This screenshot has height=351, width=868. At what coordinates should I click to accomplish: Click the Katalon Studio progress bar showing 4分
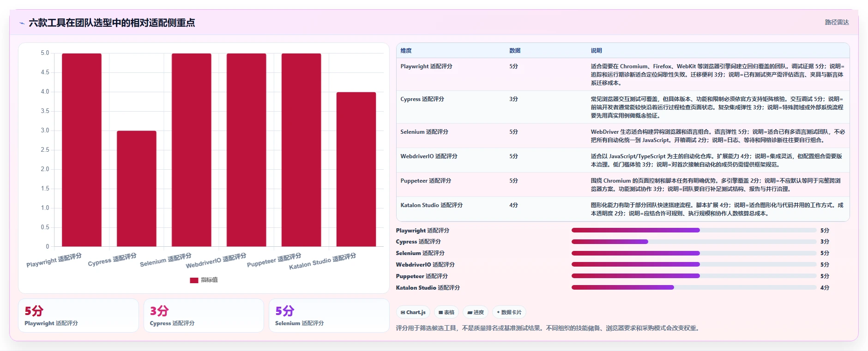click(694, 287)
